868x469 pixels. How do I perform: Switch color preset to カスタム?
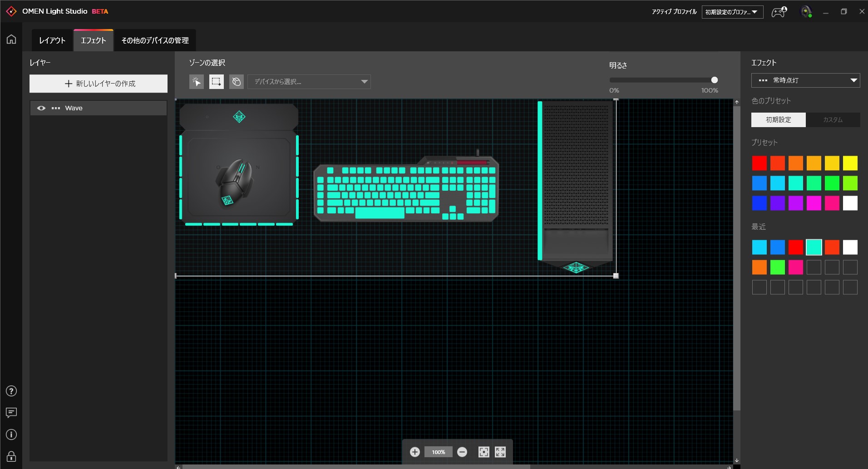coord(833,120)
